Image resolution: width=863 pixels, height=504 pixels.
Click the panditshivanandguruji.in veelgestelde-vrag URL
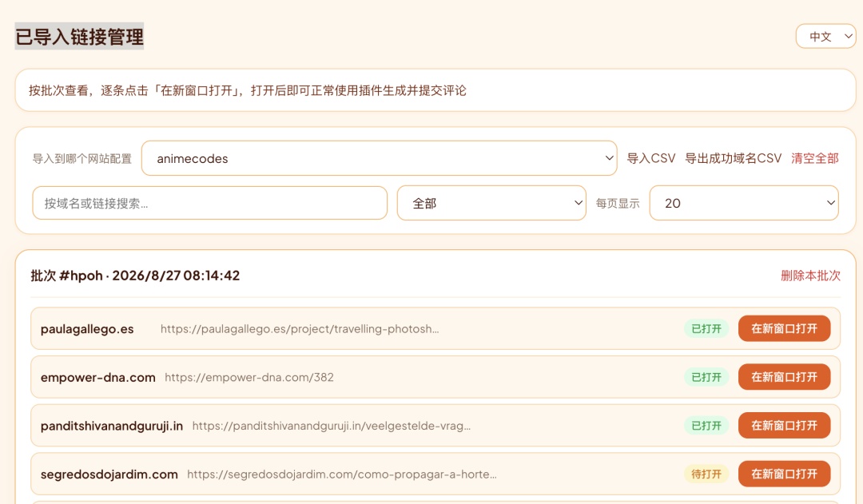coord(332,426)
